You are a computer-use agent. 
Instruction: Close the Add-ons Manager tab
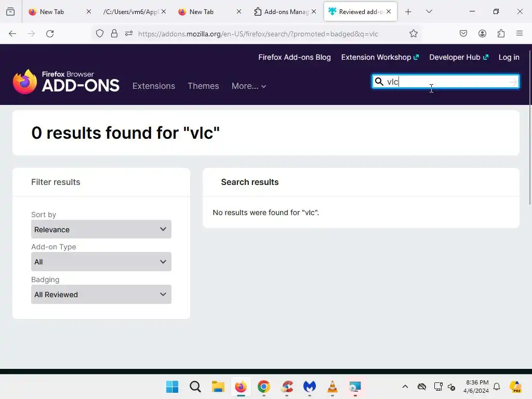314,12
